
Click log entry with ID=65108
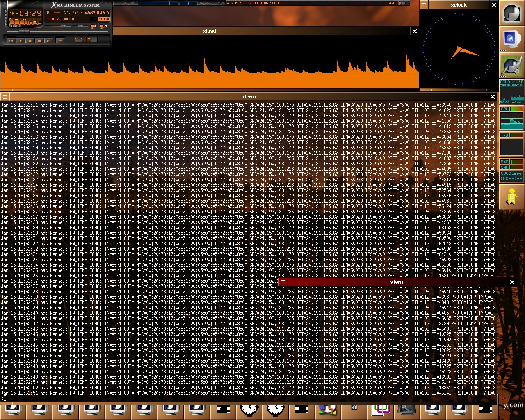[248, 265]
